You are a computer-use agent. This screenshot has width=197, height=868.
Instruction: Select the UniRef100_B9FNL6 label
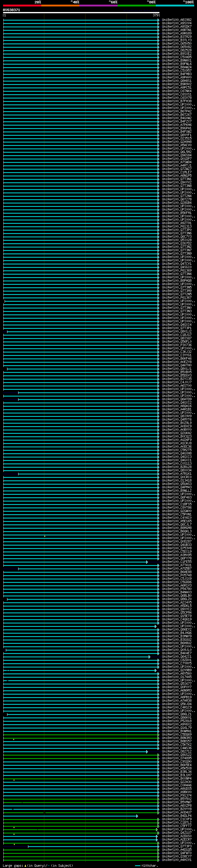tap(176, 64)
